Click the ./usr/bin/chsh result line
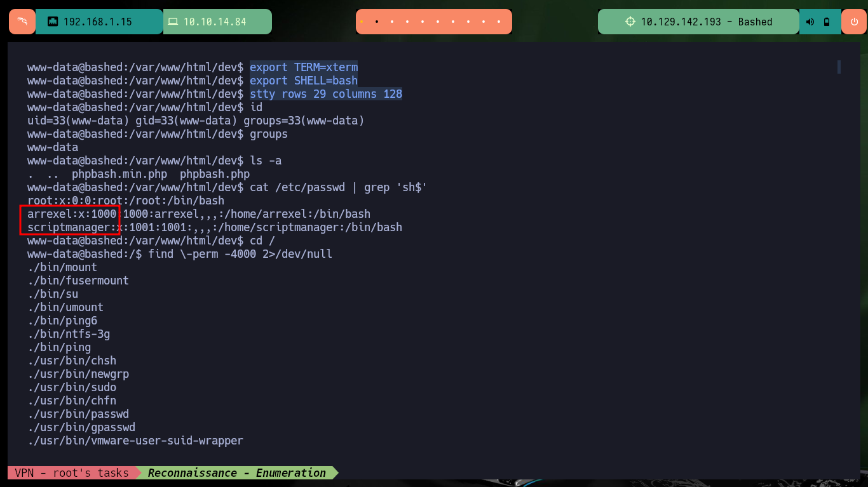 pyautogui.click(x=72, y=361)
